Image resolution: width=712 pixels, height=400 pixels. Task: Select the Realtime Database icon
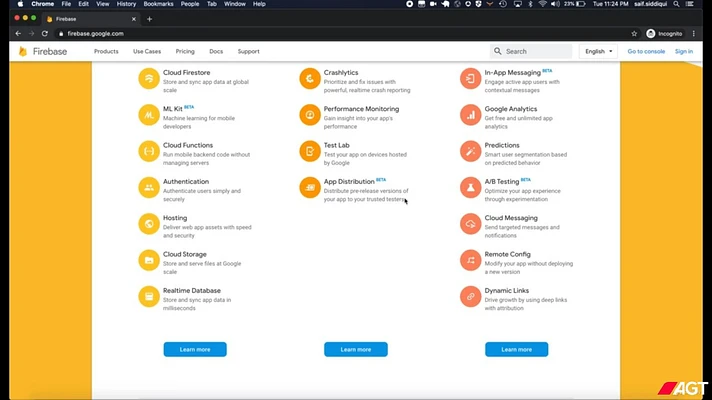tap(149, 296)
